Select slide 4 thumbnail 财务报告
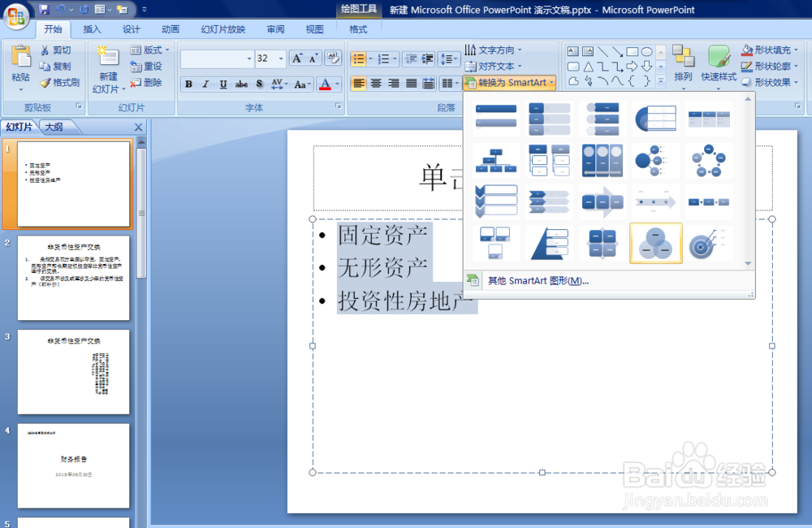812x528 pixels. 74,465
